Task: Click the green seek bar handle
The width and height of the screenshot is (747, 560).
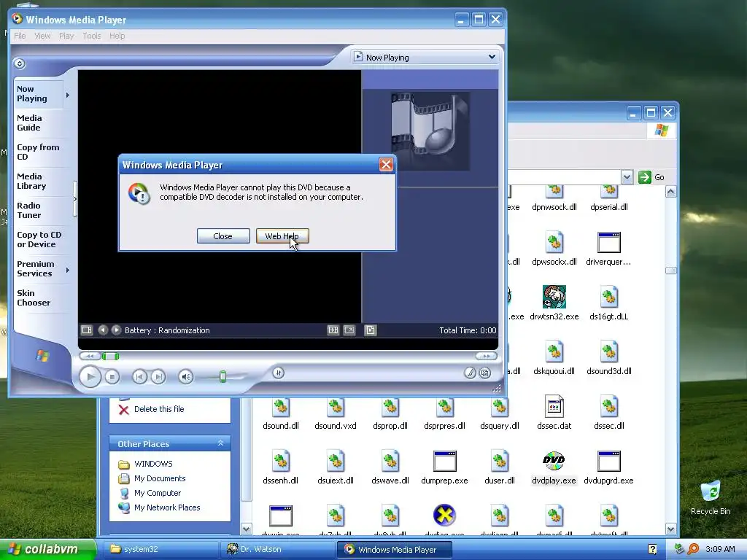Action: pos(110,356)
